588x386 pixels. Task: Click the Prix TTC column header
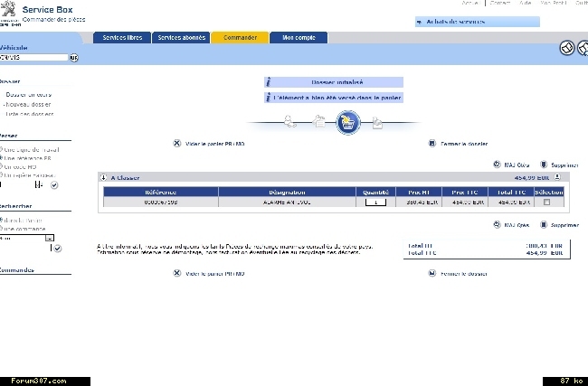click(x=465, y=192)
